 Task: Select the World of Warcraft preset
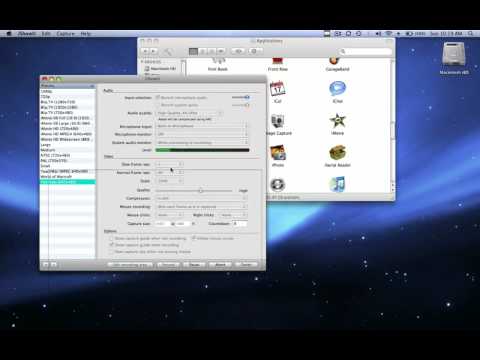point(68,176)
